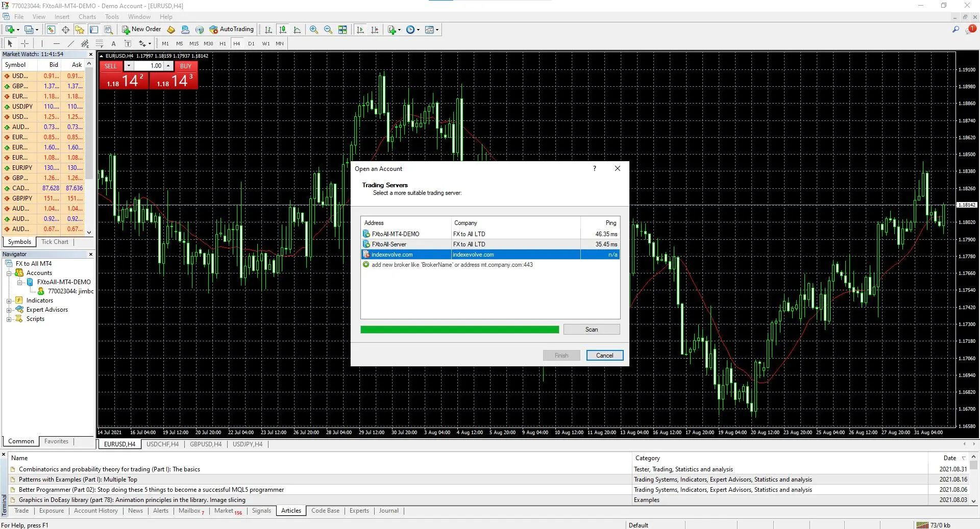Toggle the Chart Shift icon
This screenshot has width=980, height=529.
coord(375,30)
